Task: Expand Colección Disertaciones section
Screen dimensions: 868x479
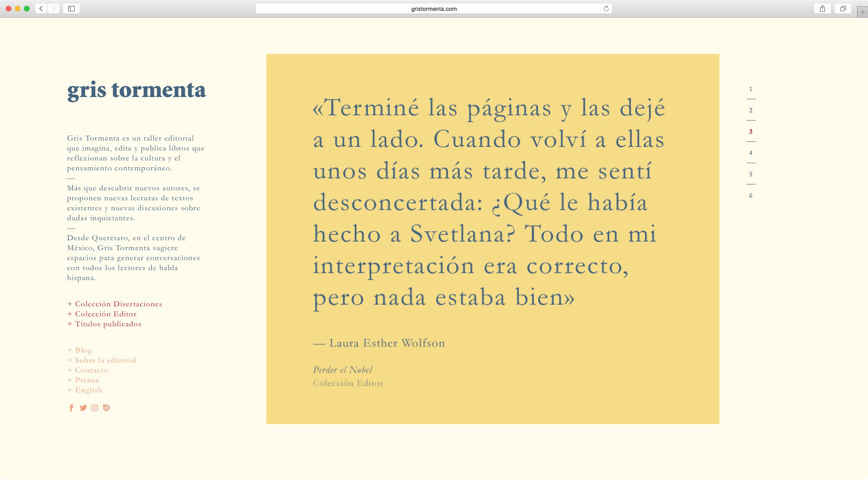Action: click(115, 304)
